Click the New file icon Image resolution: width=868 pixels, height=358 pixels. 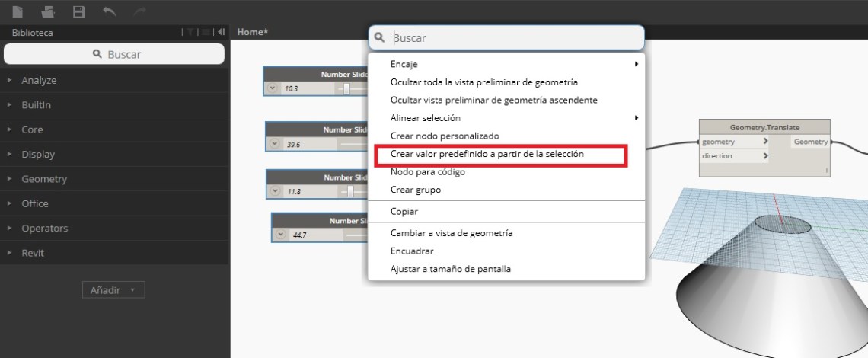tap(18, 11)
